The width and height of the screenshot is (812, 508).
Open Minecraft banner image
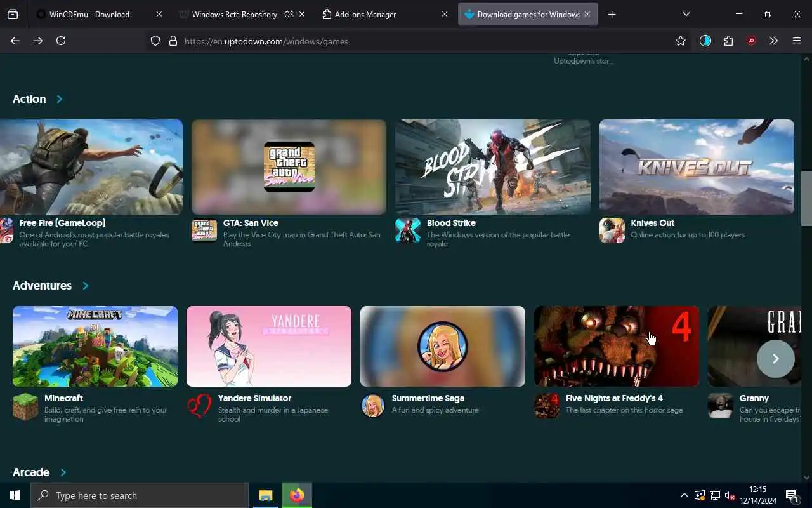pos(95,347)
